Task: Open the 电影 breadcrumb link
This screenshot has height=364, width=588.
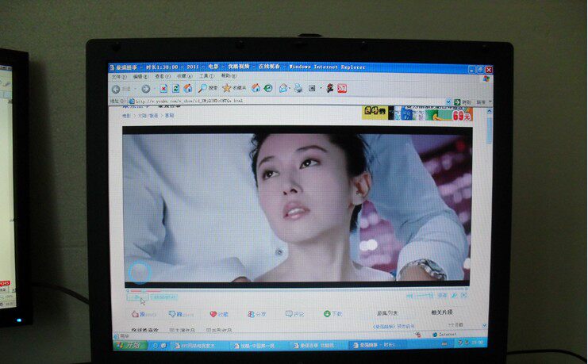Action: click(x=126, y=116)
